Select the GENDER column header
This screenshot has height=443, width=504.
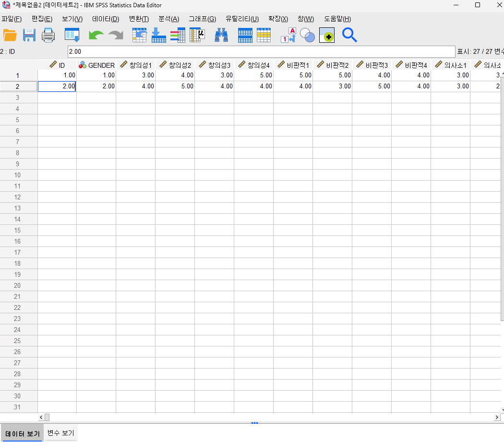pos(96,65)
